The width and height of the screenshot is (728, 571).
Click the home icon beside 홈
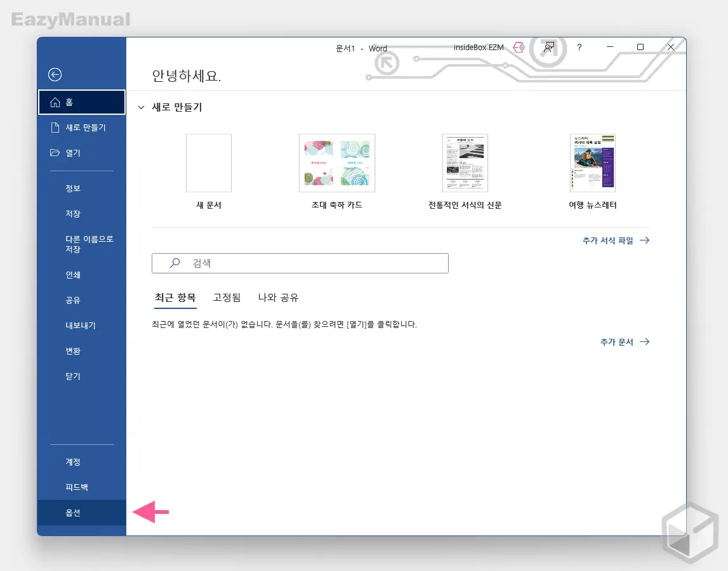pos(55,102)
